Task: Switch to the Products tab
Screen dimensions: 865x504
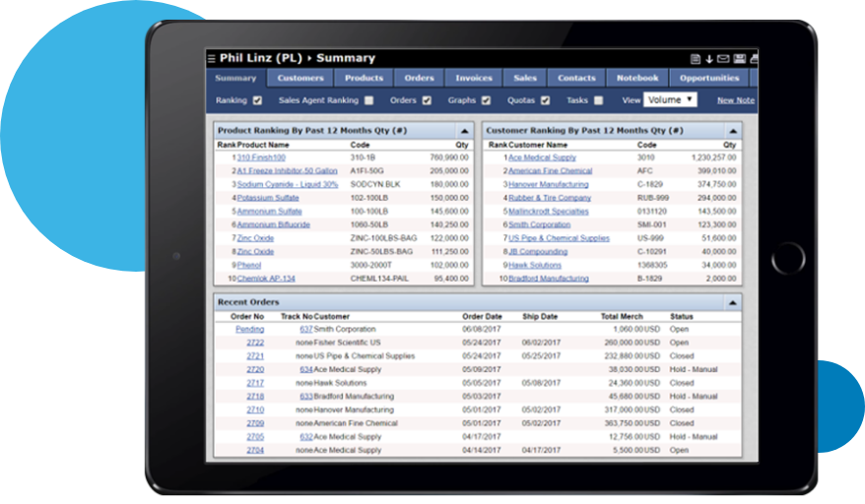Action: coord(365,78)
